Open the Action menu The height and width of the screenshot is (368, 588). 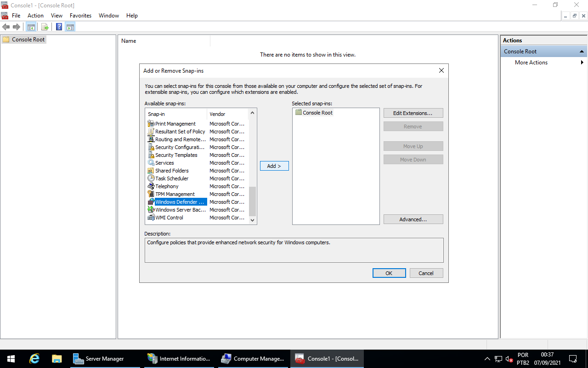(x=35, y=15)
